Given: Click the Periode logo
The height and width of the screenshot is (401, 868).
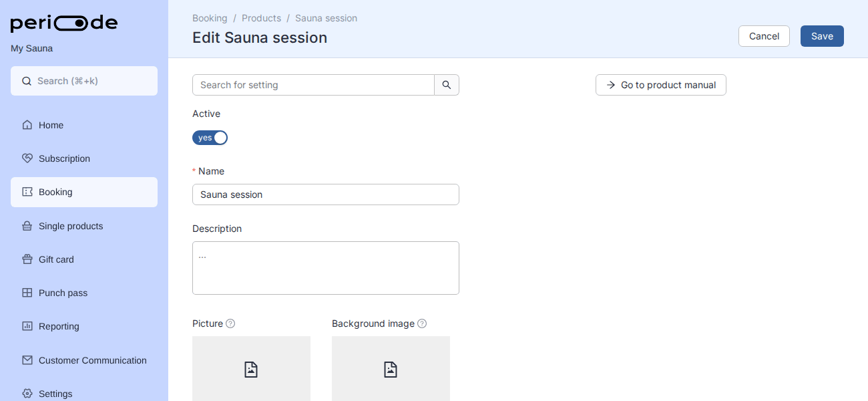Looking at the screenshot, I should click(64, 23).
